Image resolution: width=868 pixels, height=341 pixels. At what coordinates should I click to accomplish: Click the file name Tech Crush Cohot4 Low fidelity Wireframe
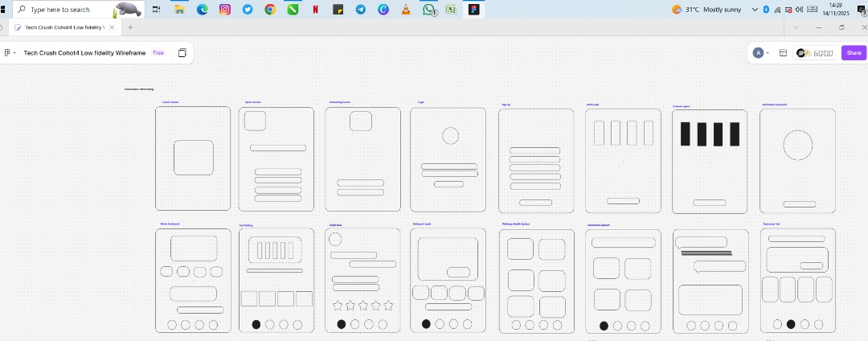(84, 53)
